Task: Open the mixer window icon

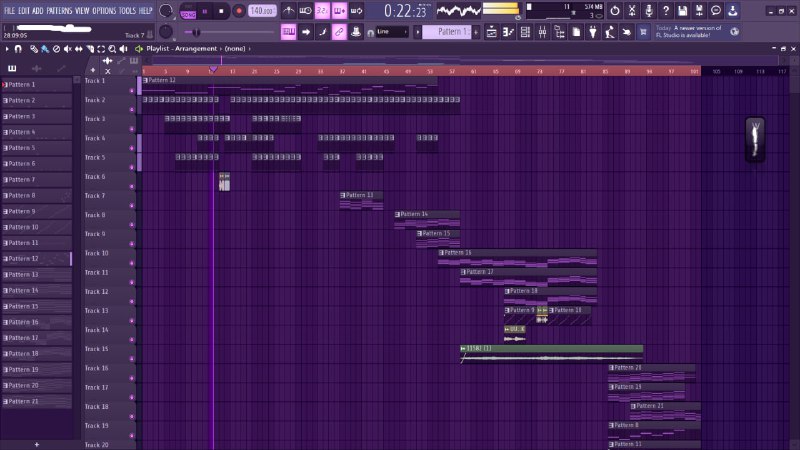Action: [542, 32]
